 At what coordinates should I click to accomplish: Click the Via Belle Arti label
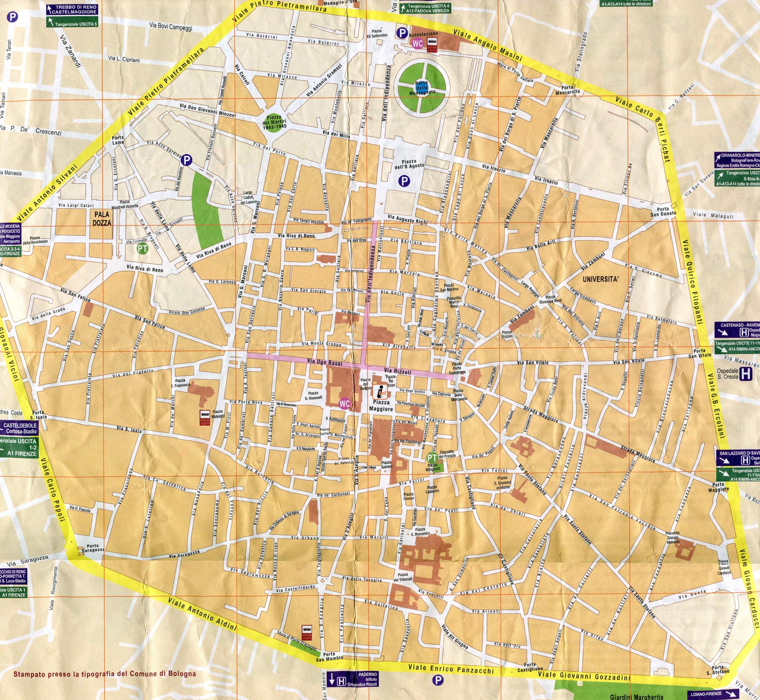click(x=540, y=245)
